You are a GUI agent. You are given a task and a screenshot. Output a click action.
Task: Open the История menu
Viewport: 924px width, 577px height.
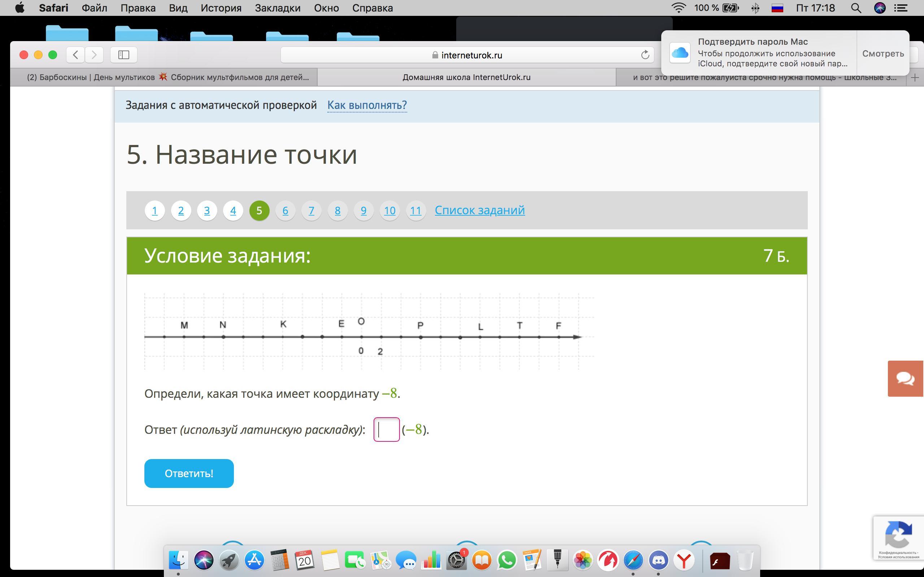click(x=221, y=8)
